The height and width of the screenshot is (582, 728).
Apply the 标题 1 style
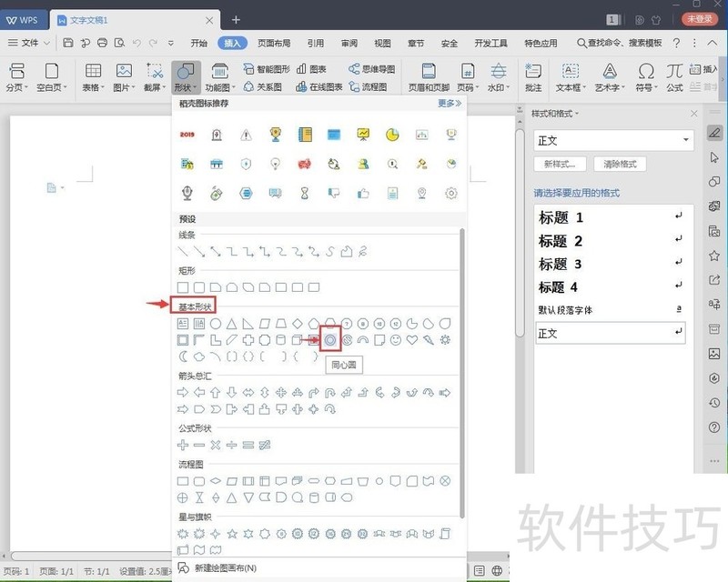click(610, 217)
